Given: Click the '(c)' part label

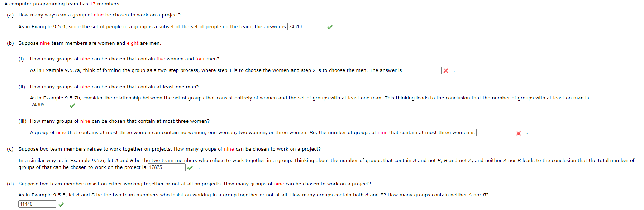Looking at the screenshot, I should point(10,149).
